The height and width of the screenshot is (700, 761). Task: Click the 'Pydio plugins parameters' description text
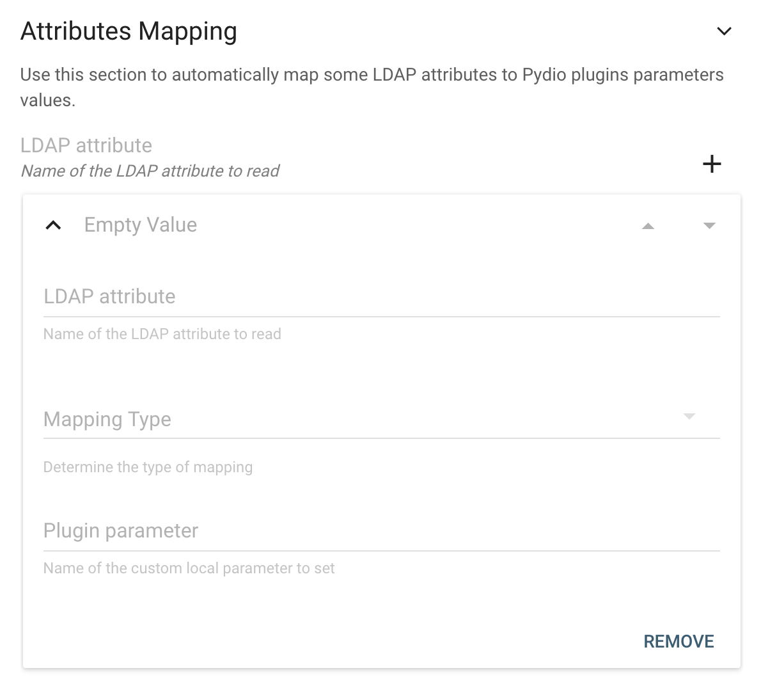623,76
